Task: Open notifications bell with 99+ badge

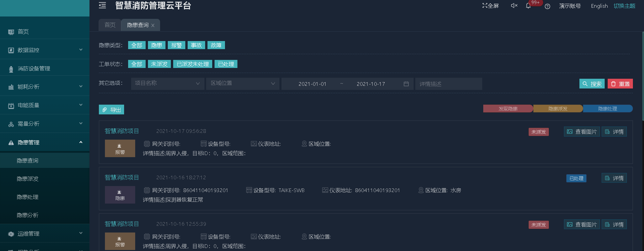Action: click(528, 6)
